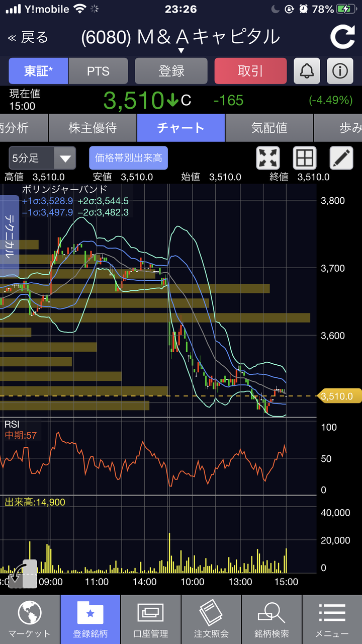The height and width of the screenshot is (644, 362).
Task: Open the メニュー list icon
Action: (x=332, y=613)
